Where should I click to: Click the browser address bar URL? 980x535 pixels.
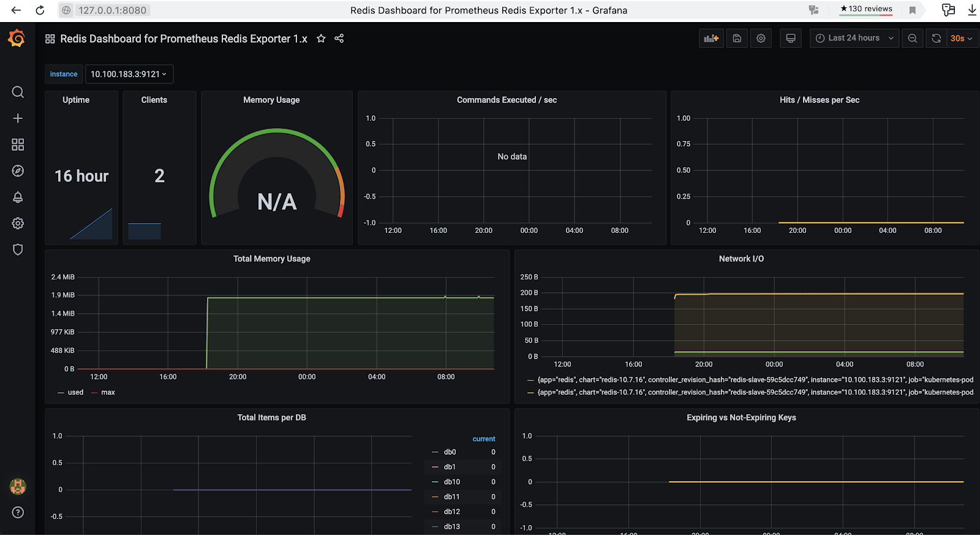113,10
